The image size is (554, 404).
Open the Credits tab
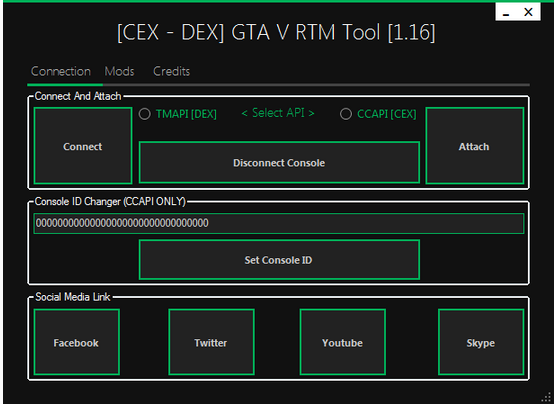[x=172, y=71]
